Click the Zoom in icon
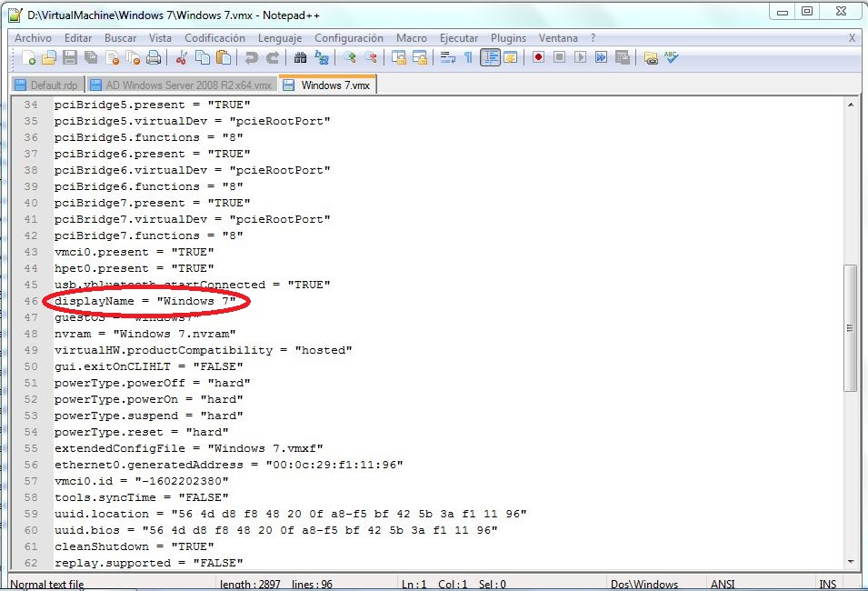Screen dimensions: 868x591 point(350,58)
